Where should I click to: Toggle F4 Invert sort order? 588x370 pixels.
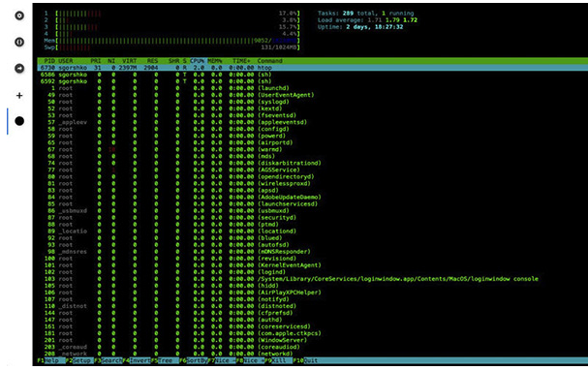click(x=137, y=360)
